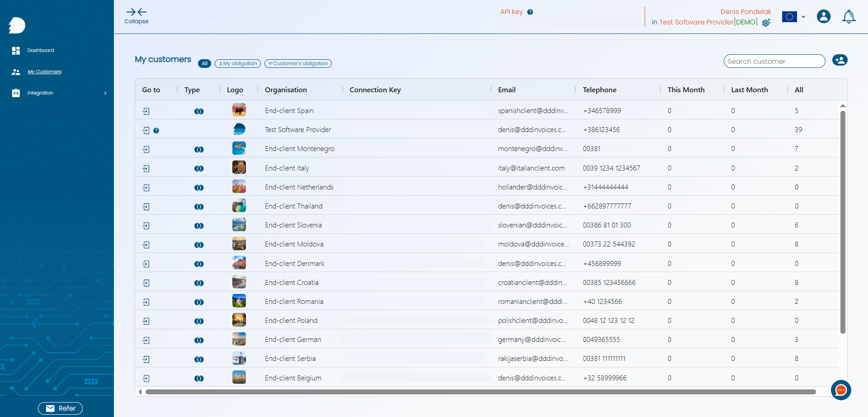The image size is (868, 417).
Task: Click the Go to icon for End-client Italy
Action: [146, 169]
